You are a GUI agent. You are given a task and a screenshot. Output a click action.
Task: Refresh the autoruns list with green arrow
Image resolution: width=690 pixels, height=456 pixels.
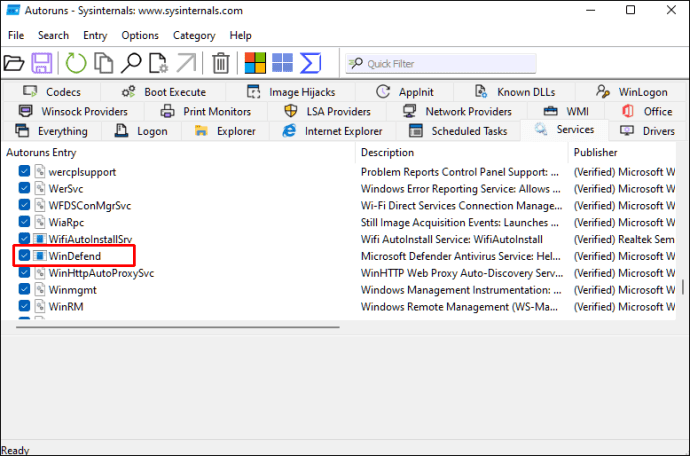coord(76,63)
